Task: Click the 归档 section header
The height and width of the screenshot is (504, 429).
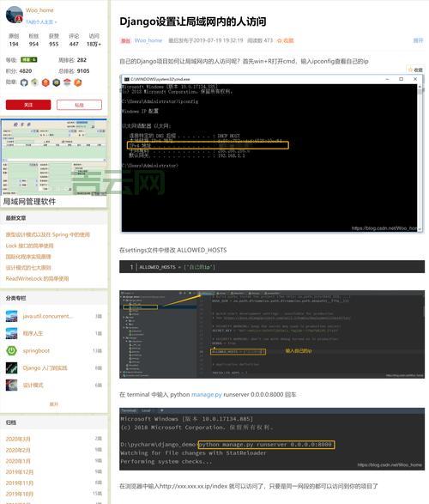Action: click(x=10, y=422)
